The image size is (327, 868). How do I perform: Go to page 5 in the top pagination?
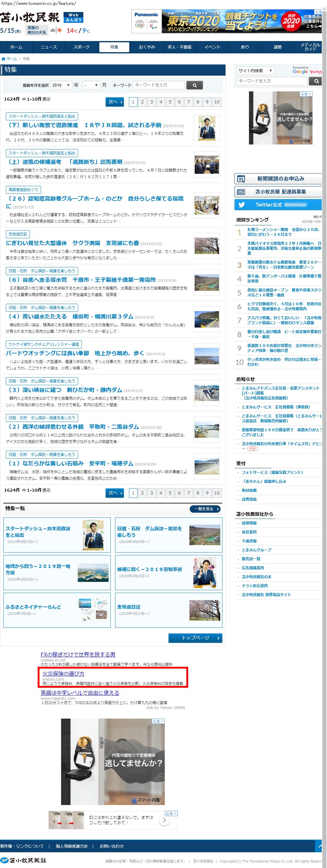pos(170,102)
